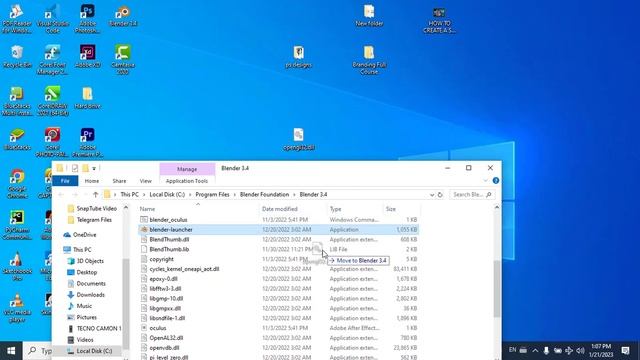
Task: Switch to the Home ribbon tab
Action: point(92,181)
